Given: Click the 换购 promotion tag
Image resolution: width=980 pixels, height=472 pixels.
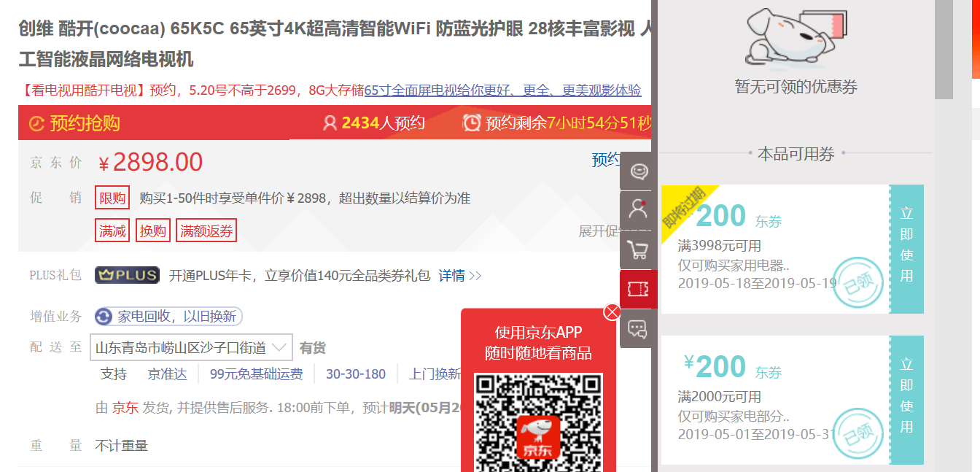Looking at the screenshot, I should coord(153,231).
